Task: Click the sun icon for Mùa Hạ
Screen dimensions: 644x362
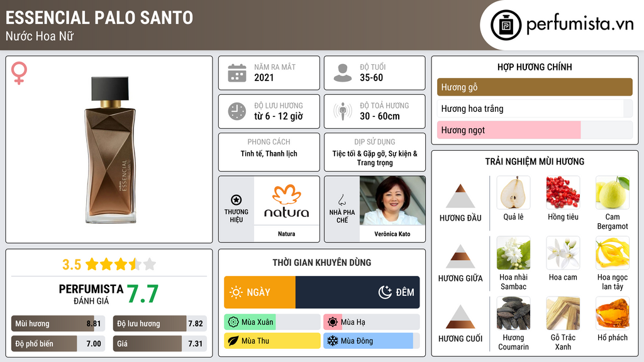Action: 333,322
